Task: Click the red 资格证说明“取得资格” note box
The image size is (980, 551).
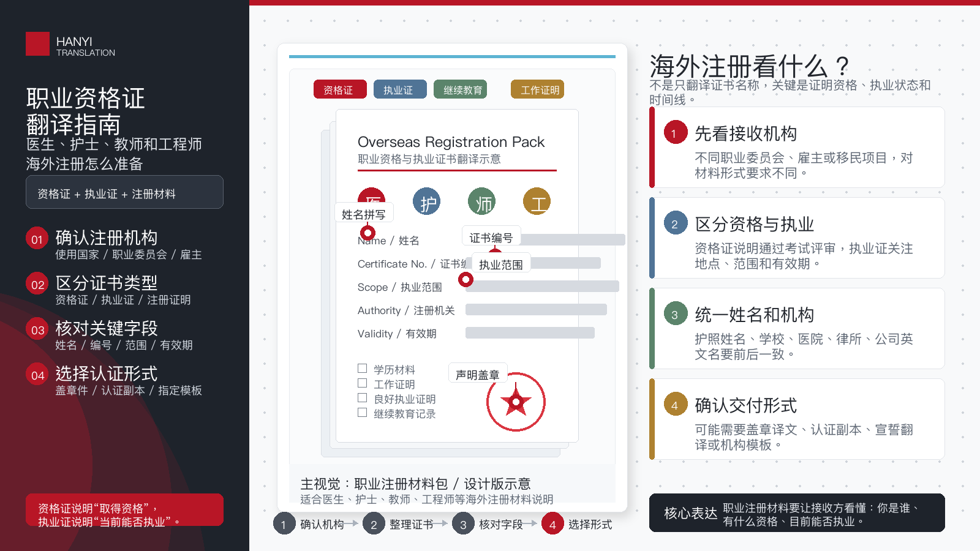Action: coord(124,510)
